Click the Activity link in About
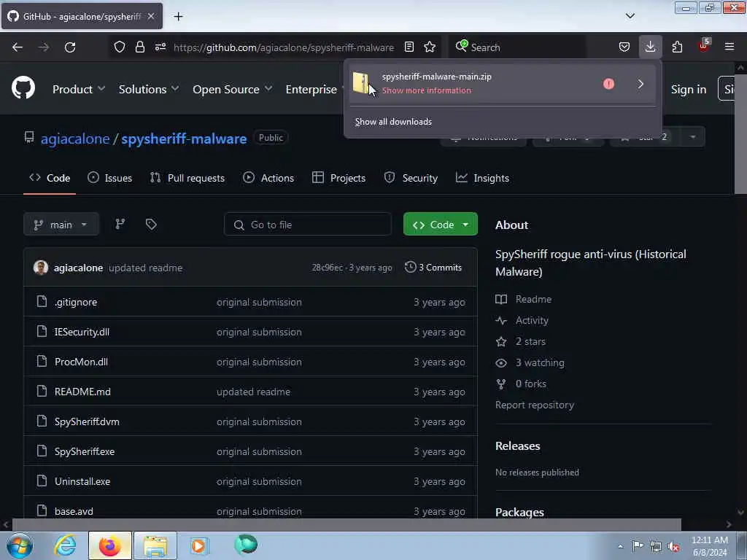The image size is (747, 560). tap(522, 321)
